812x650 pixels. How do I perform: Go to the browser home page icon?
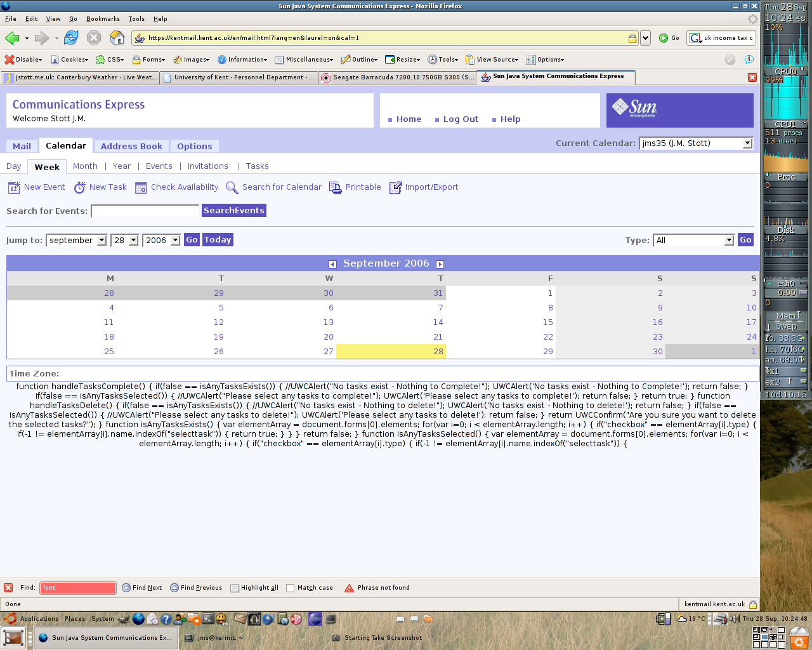click(117, 38)
